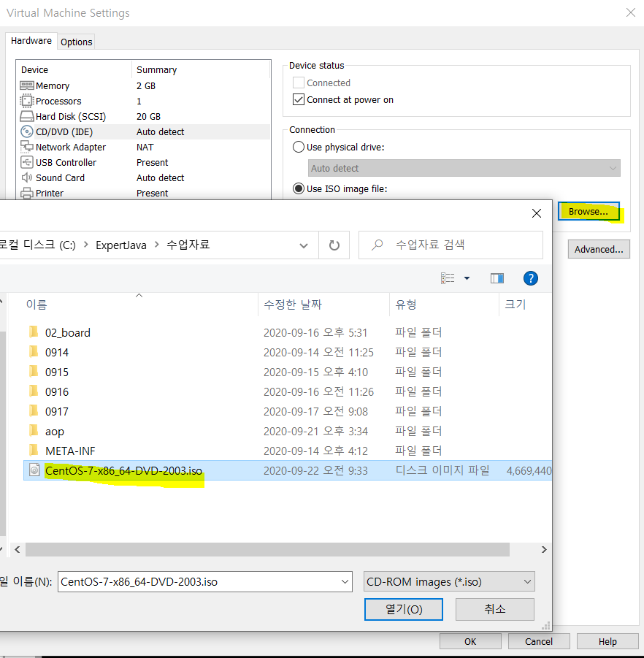
Task: Expand the address bar path dropdown
Action: coord(304,245)
